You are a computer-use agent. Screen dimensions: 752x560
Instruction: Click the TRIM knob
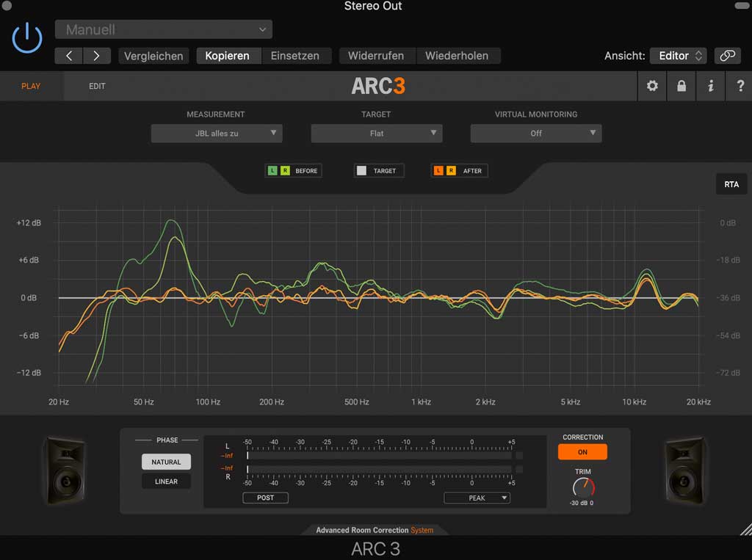pyautogui.click(x=583, y=487)
